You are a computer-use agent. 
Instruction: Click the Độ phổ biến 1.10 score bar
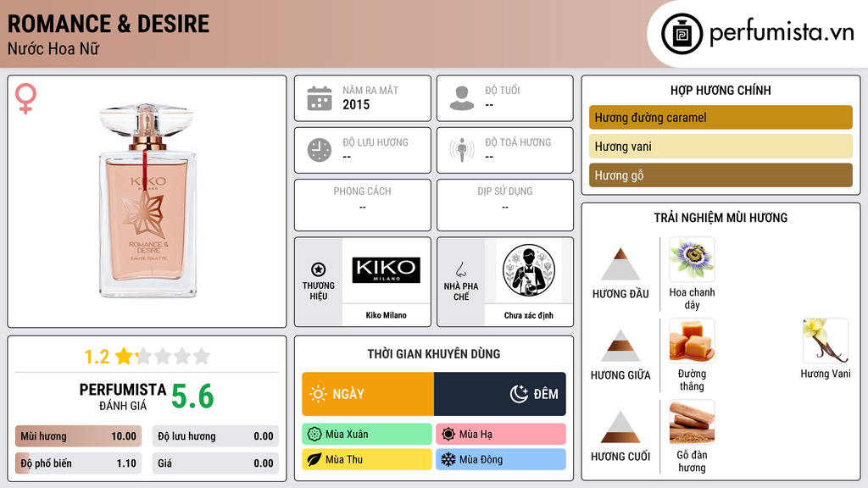(x=78, y=463)
